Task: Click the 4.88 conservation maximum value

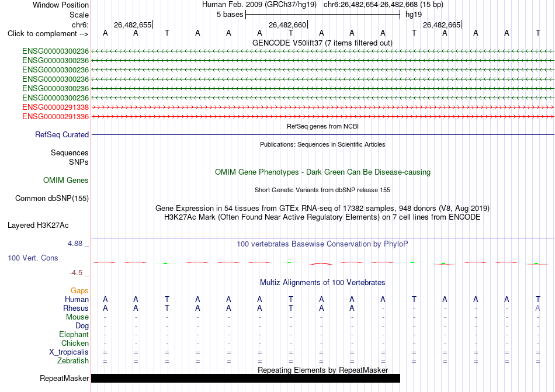Action: [75, 244]
